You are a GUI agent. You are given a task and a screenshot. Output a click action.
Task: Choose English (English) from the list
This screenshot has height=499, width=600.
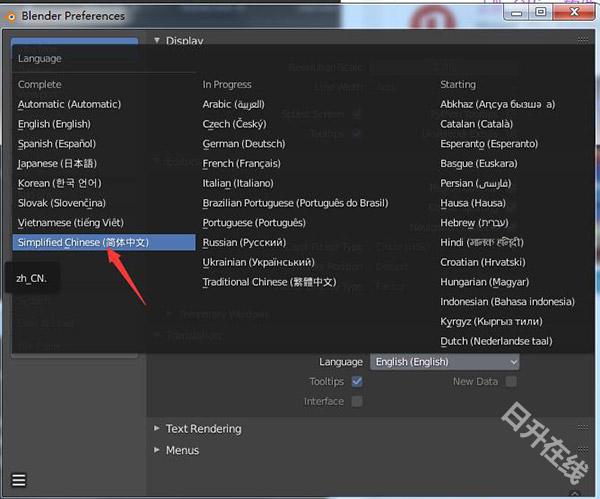pos(54,124)
